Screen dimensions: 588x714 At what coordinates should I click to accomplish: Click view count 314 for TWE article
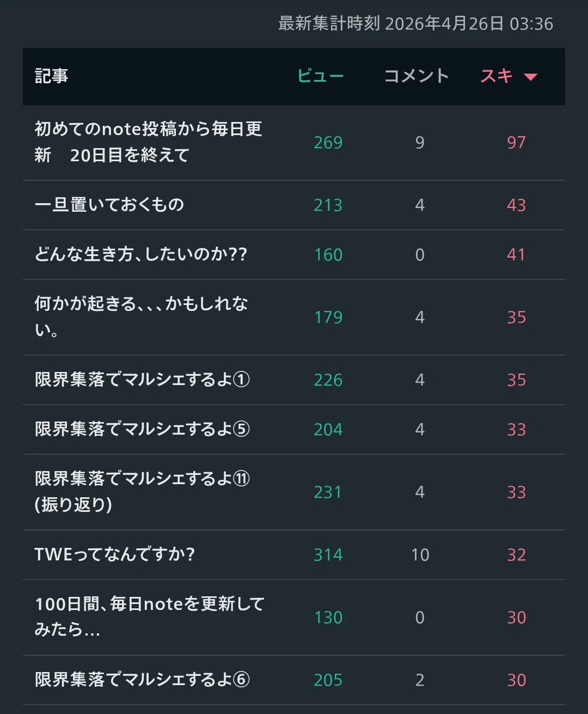tap(328, 555)
